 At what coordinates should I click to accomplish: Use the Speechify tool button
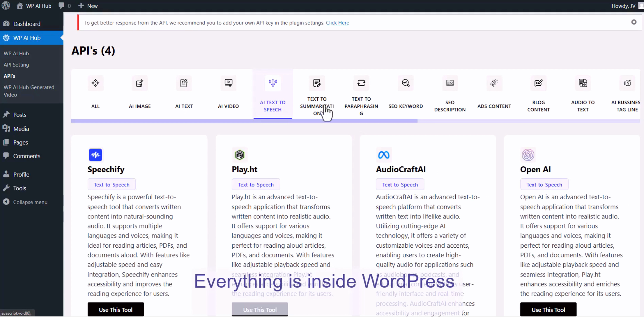116,309
